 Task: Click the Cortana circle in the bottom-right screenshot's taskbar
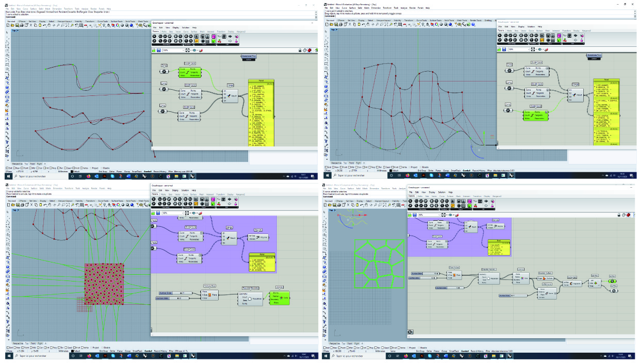coord(391,356)
